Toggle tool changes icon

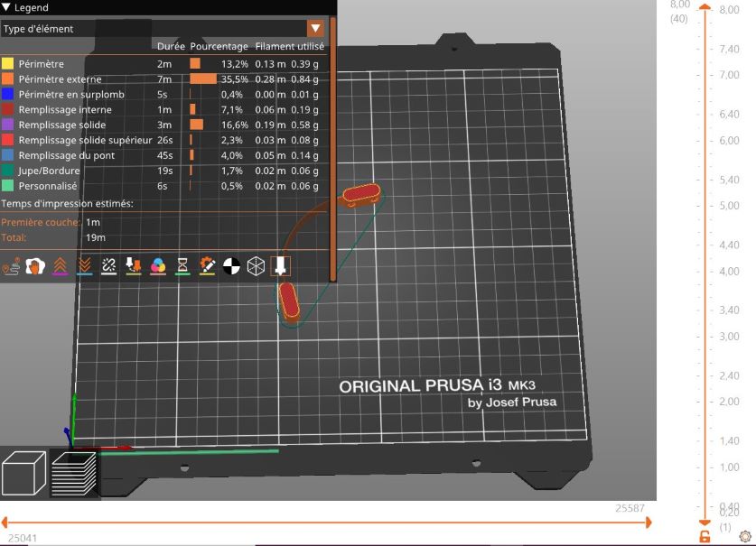(x=134, y=266)
